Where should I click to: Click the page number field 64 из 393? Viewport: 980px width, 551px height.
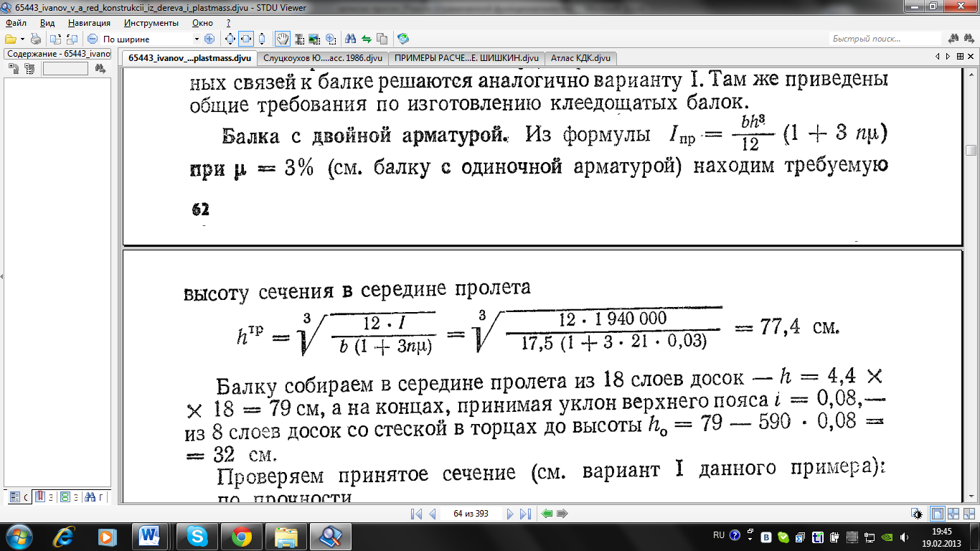pos(471,514)
